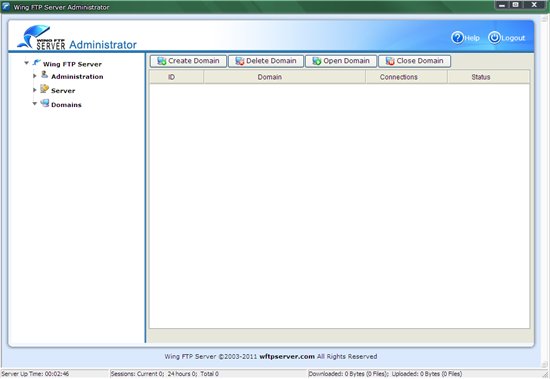The image size is (550, 379).
Task: Click the Close Domain button
Action: coord(415,61)
